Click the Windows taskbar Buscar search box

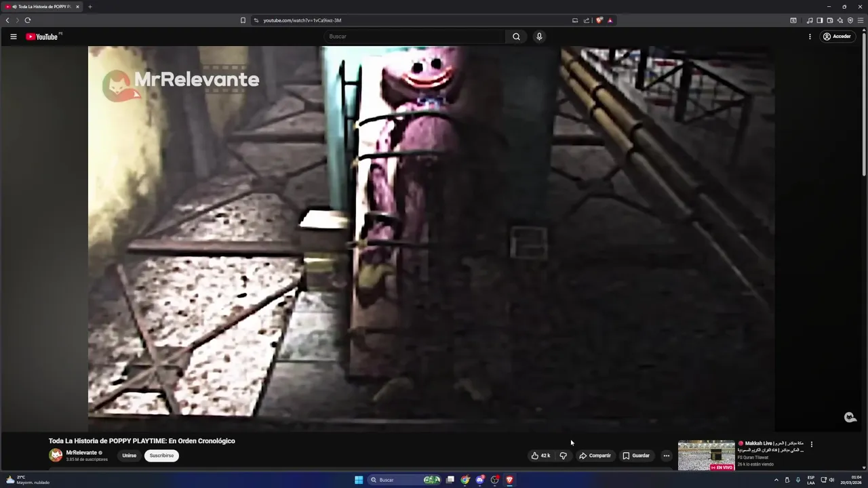click(x=405, y=480)
